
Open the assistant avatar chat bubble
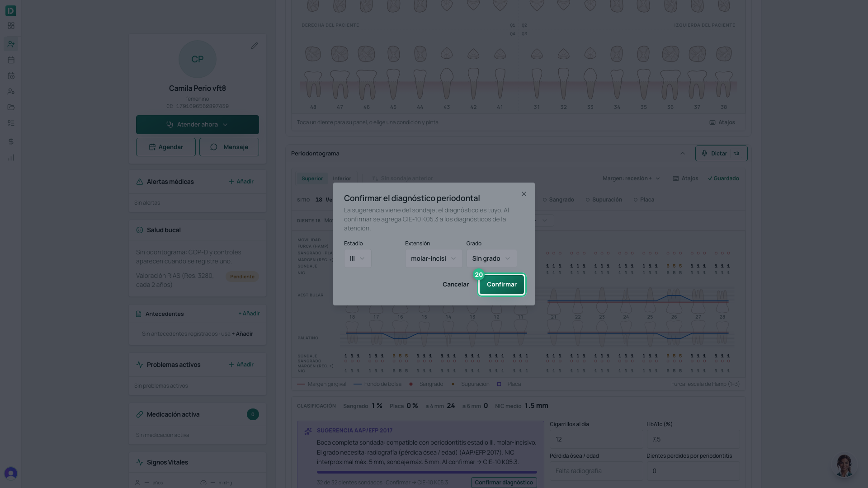coord(844,465)
